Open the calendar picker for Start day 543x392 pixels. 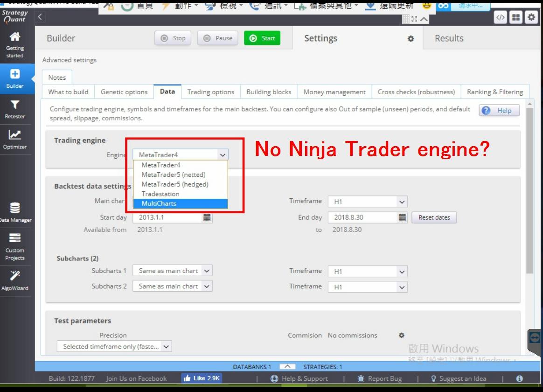[x=207, y=217]
